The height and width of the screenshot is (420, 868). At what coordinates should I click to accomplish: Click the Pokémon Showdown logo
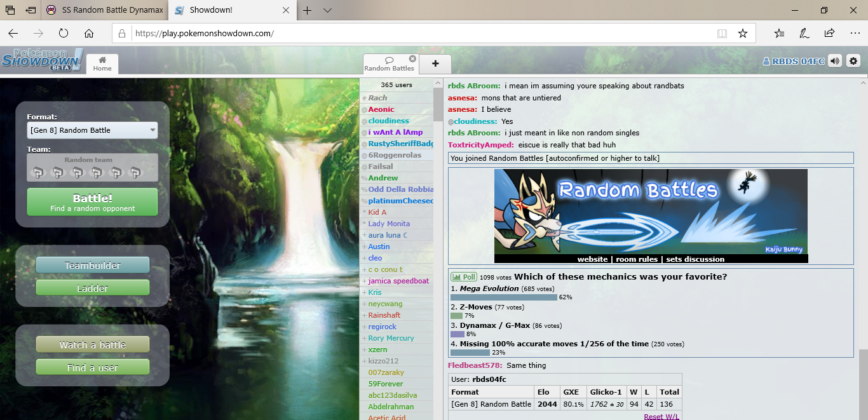(41, 60)
